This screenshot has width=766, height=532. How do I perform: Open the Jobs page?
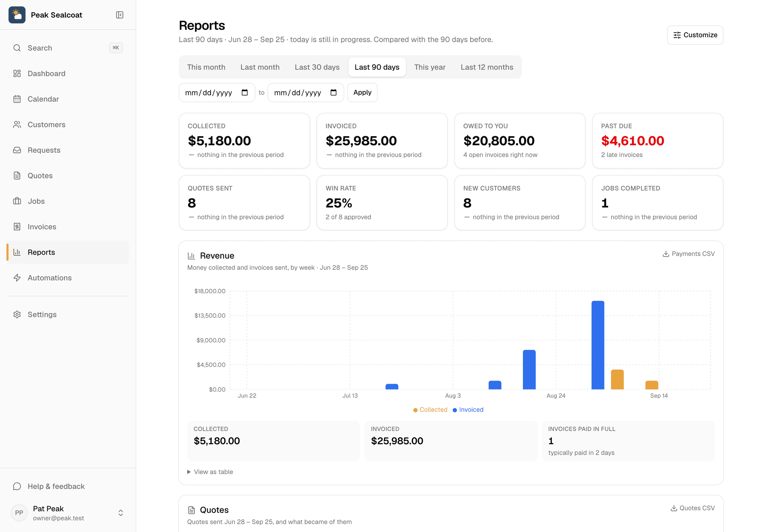68,201
